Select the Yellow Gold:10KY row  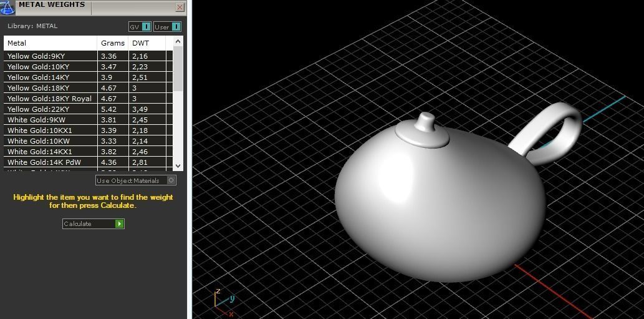tap(87, 67)
